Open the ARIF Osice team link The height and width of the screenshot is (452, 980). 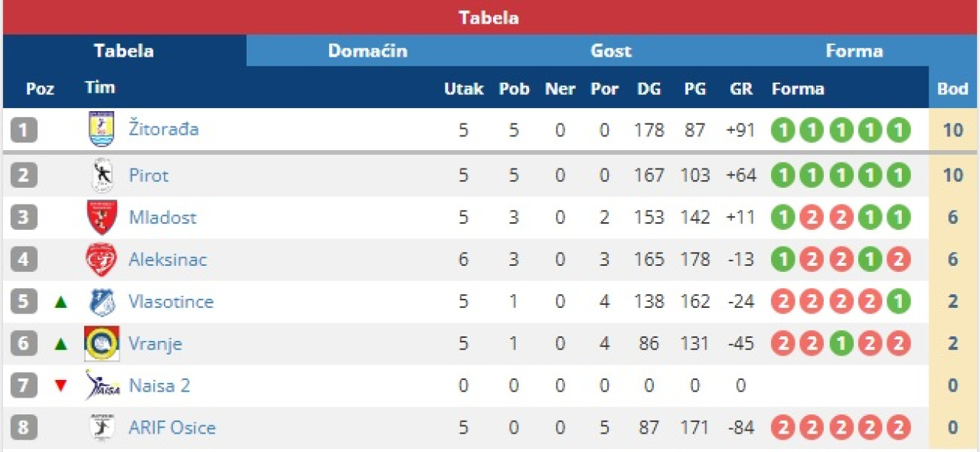tap(171, 427)
